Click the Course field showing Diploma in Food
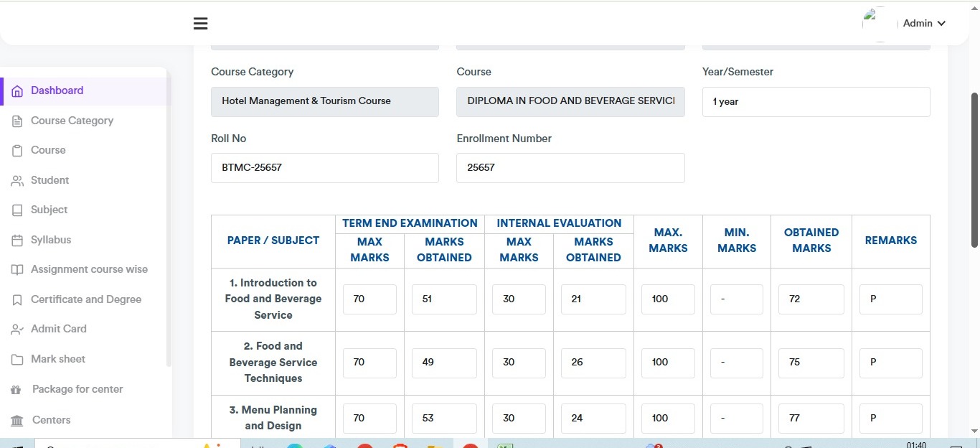This screenshot has width=980, height=448. tap(570, 102)
